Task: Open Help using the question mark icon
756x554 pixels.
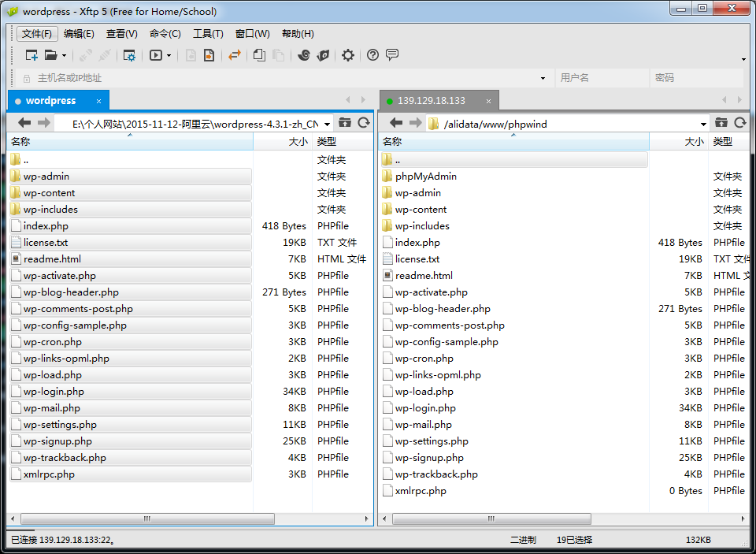Action: [372, 55]
